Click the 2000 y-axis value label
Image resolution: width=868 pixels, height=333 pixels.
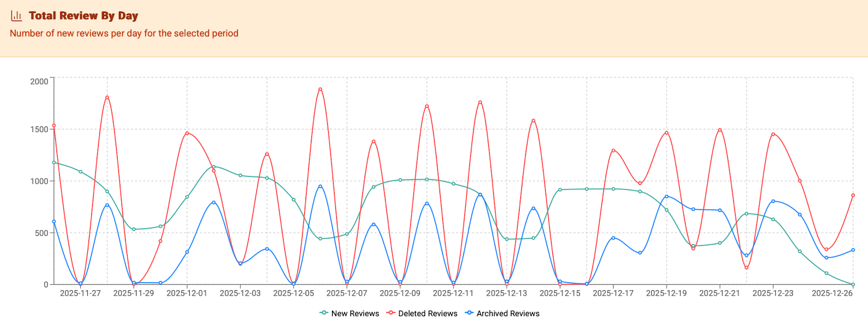coord(39,81)
